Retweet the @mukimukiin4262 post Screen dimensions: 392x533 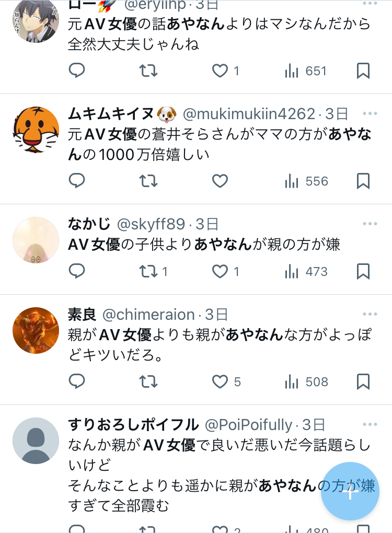[148, 181]
